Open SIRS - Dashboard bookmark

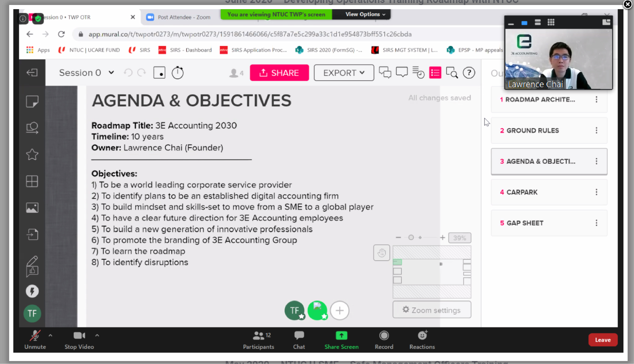point(185,50)
